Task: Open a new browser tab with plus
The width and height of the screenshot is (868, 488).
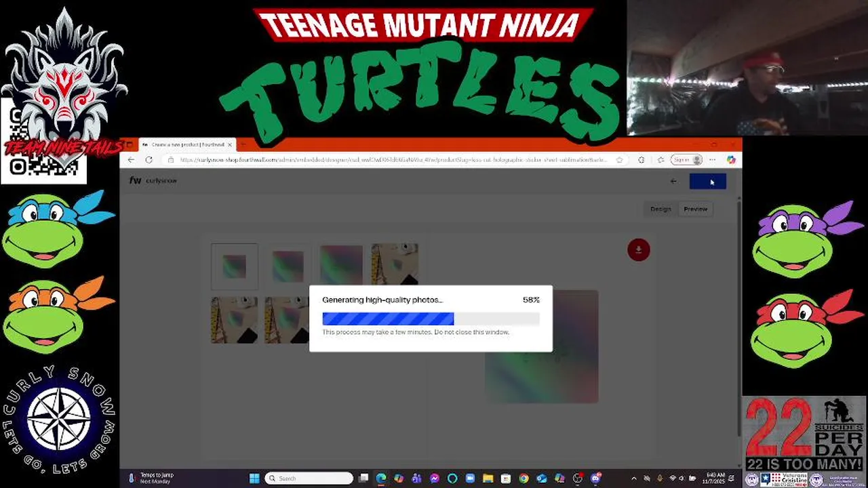Action: tap(243, 144)
